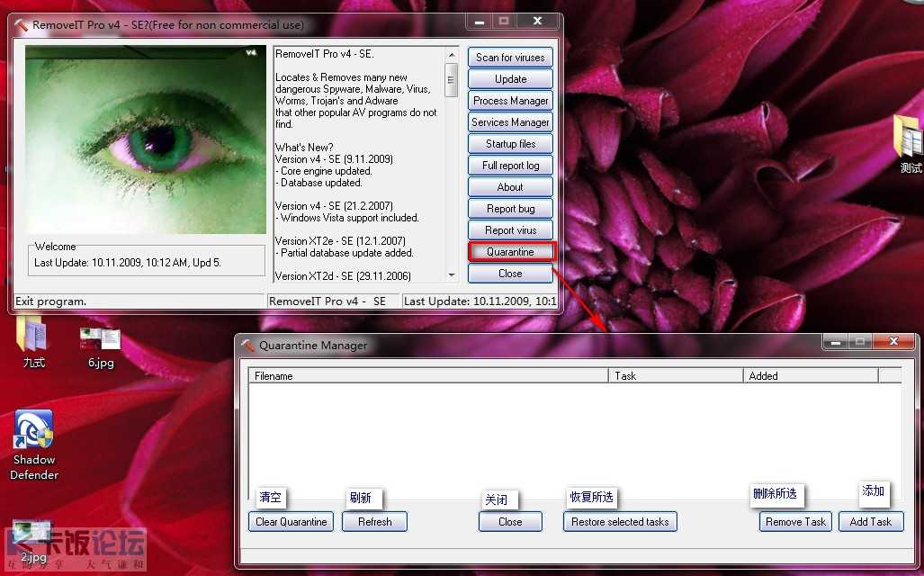Select the 2.jpg desktop file
This screenshot has height=576, width=924.
tap(33, 542)
